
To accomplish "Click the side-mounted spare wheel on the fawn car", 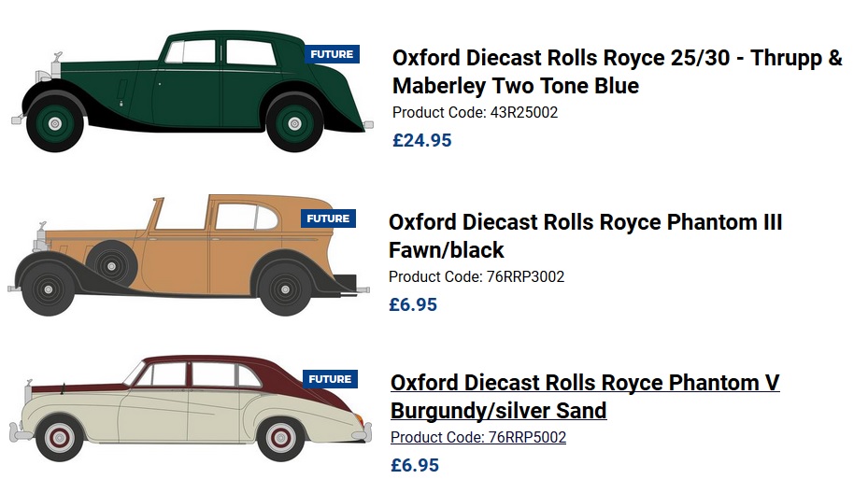I will 111,264.
